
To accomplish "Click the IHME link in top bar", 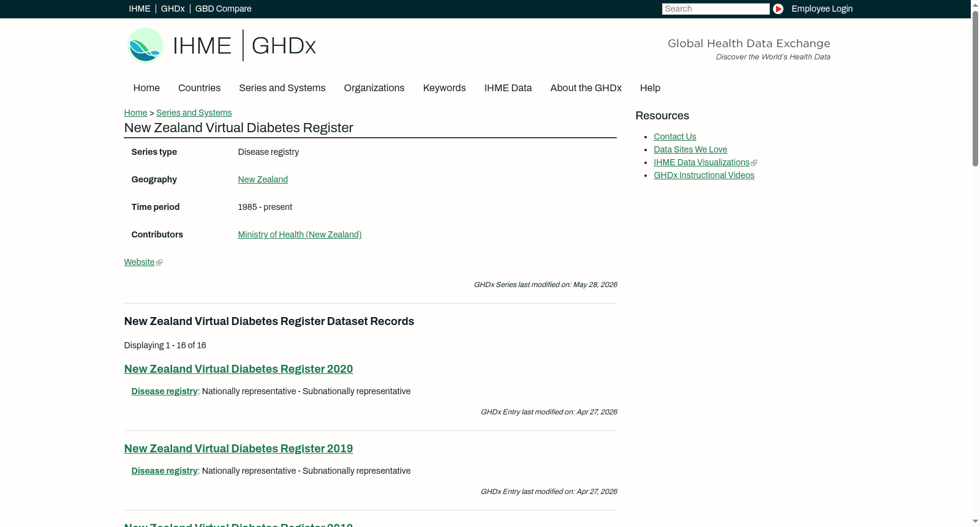I will (x=140, y=9).
